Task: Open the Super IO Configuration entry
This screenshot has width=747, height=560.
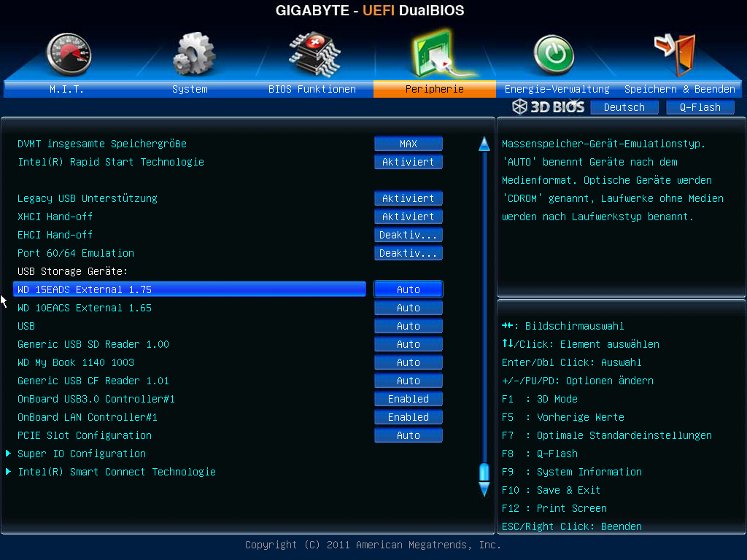Action: 82,454
